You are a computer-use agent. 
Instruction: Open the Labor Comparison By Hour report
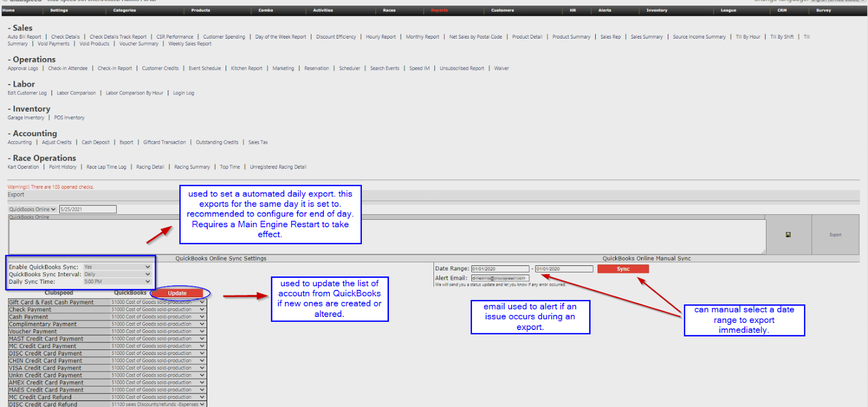pos(135,93)
